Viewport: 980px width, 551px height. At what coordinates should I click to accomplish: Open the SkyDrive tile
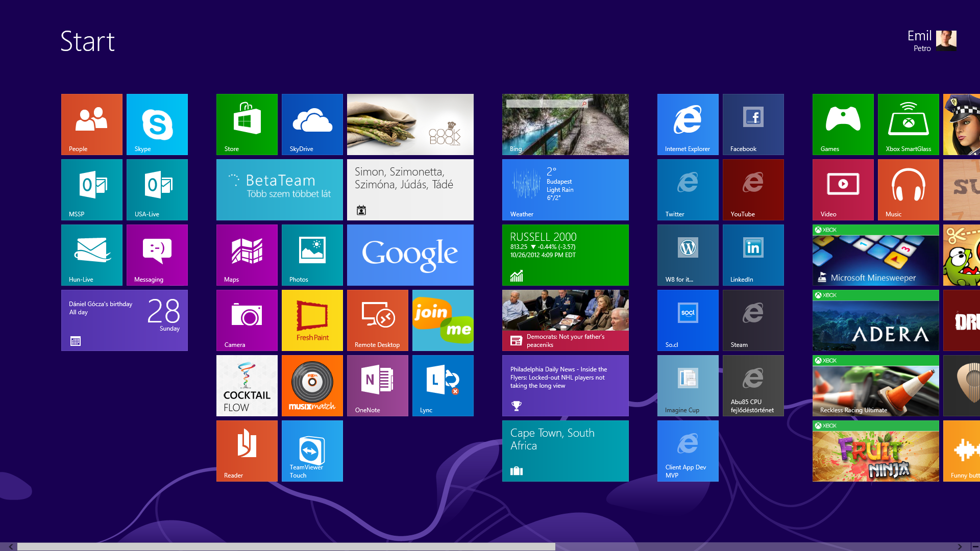pos(312,124)
